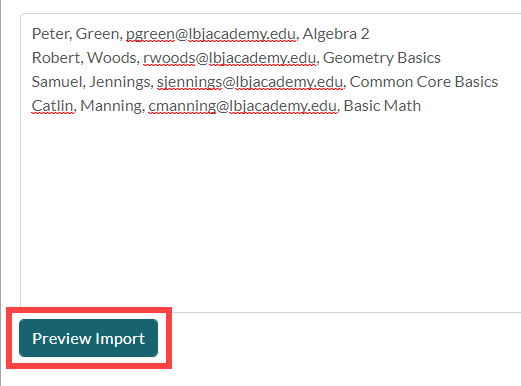
Task: Click the pgreen@lbjacademy.edu email text
Action: tap(211, 34)
